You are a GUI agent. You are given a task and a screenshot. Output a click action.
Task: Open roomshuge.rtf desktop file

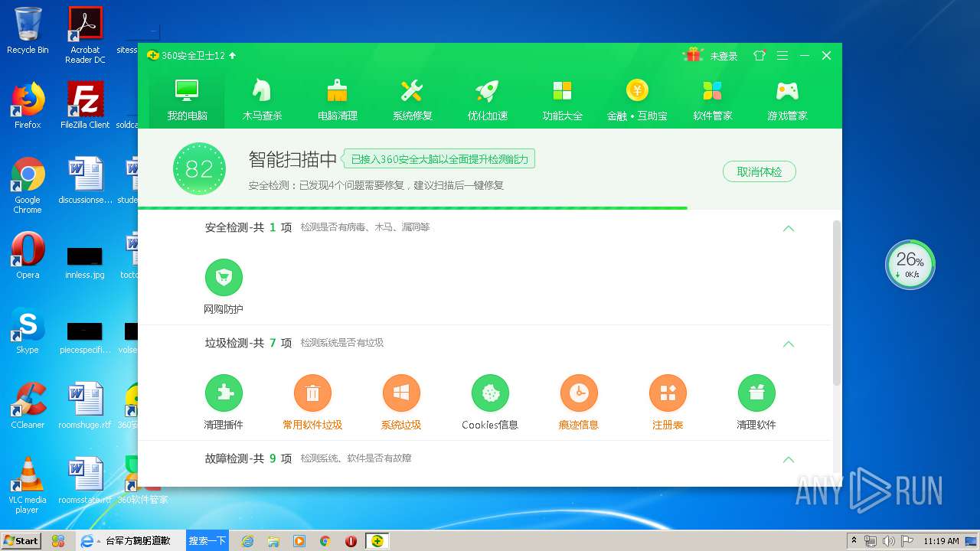(x=85, y=406)
